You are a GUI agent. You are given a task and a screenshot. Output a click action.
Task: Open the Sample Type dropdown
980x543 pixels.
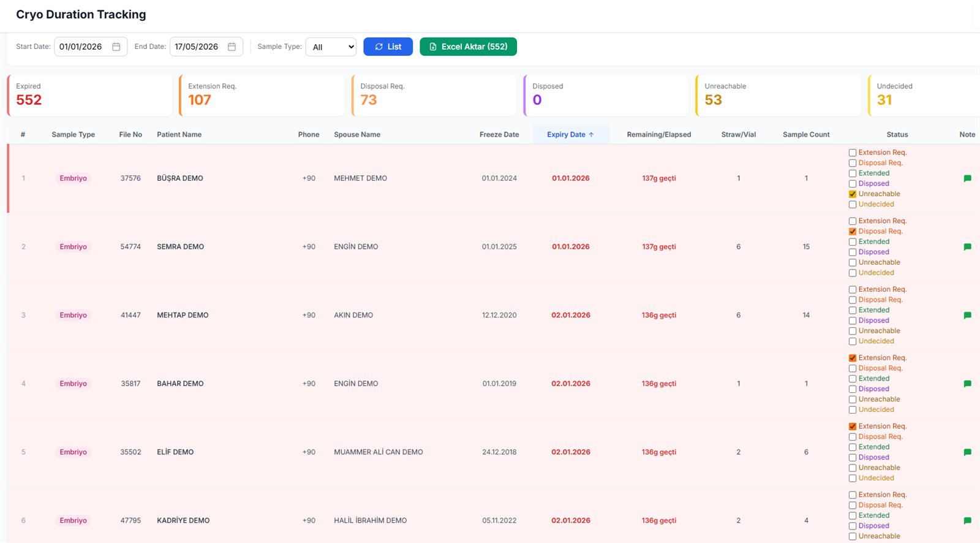pos(331,47)
